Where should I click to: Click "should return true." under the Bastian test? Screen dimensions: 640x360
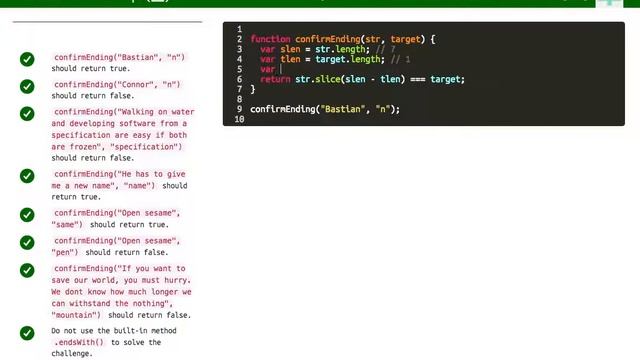(x=91, y=69)
